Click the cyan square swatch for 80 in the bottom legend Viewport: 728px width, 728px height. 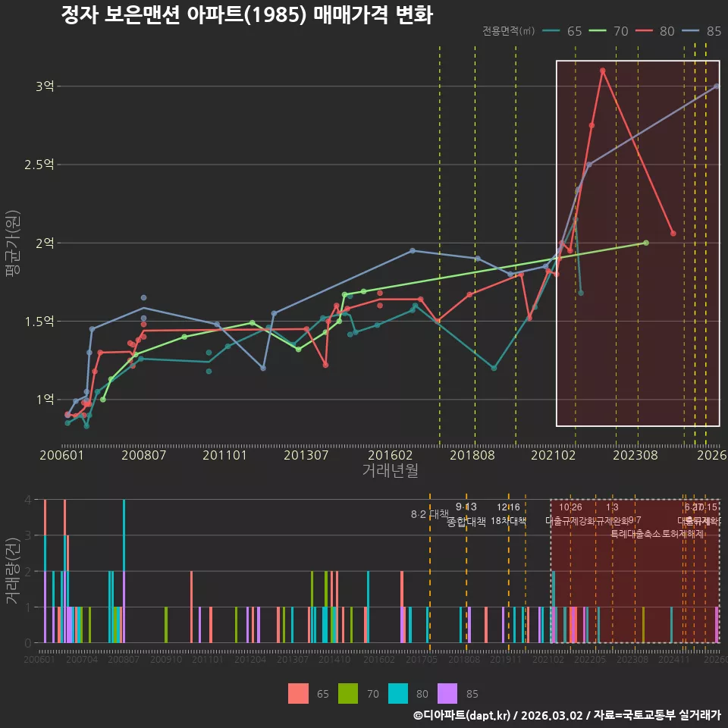pyautogui.click(x=398, y=694)
